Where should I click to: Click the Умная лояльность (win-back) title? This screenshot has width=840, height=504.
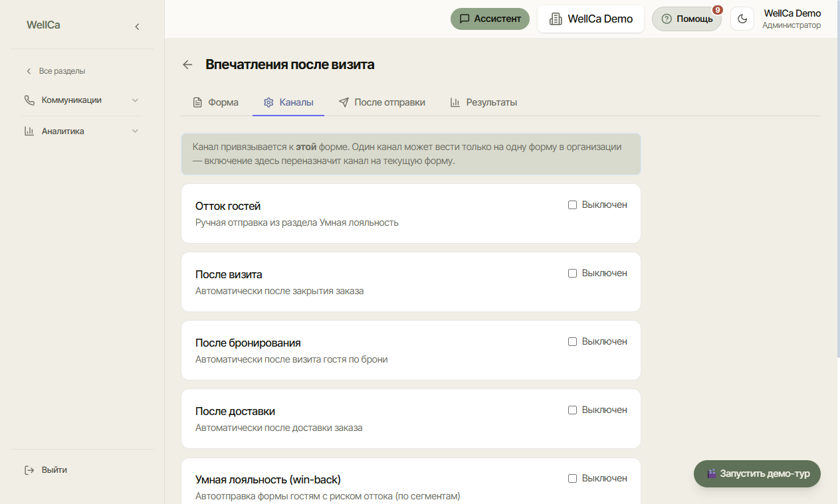click(268, 480)
